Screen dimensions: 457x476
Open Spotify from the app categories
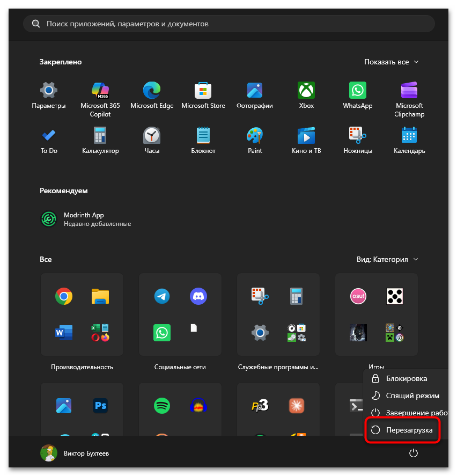click(162, 405)
